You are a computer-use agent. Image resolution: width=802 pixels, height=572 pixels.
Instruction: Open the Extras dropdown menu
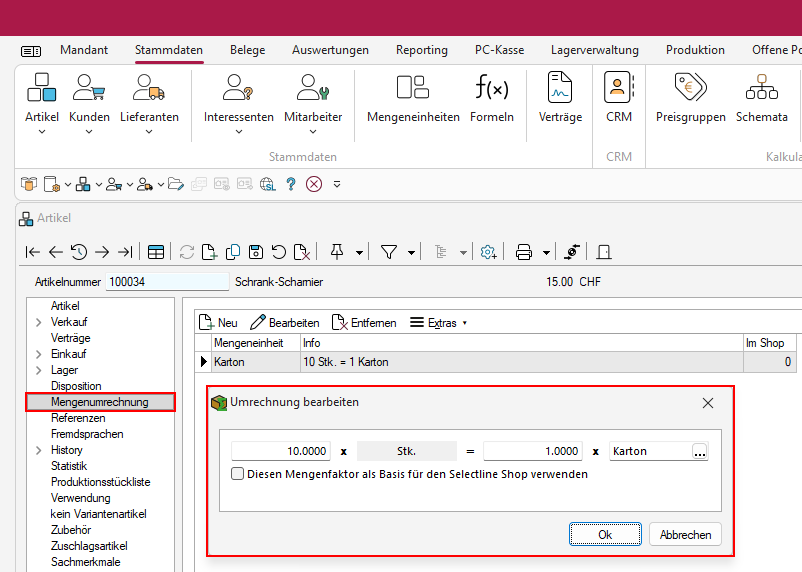tap(439, 323)
